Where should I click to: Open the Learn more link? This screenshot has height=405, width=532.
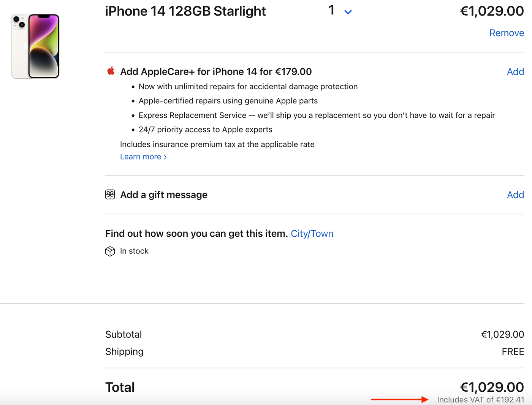pyautogui.click(x=143, y=157)
